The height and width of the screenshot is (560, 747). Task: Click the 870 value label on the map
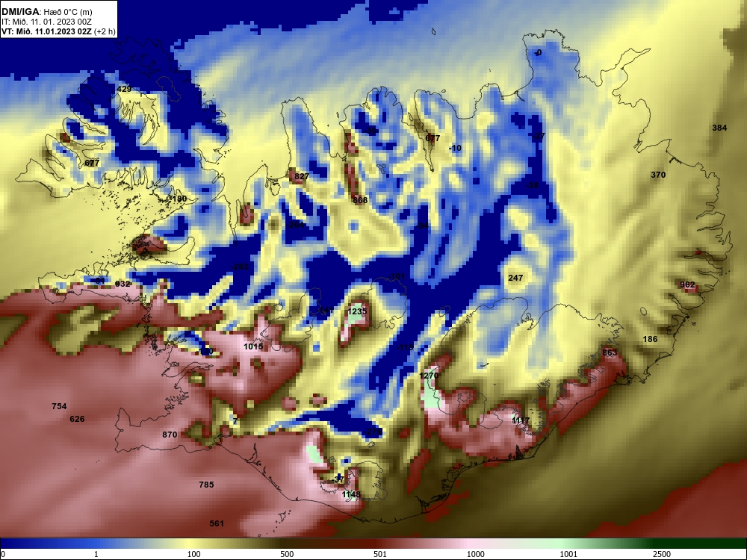[x=170, y=435]
